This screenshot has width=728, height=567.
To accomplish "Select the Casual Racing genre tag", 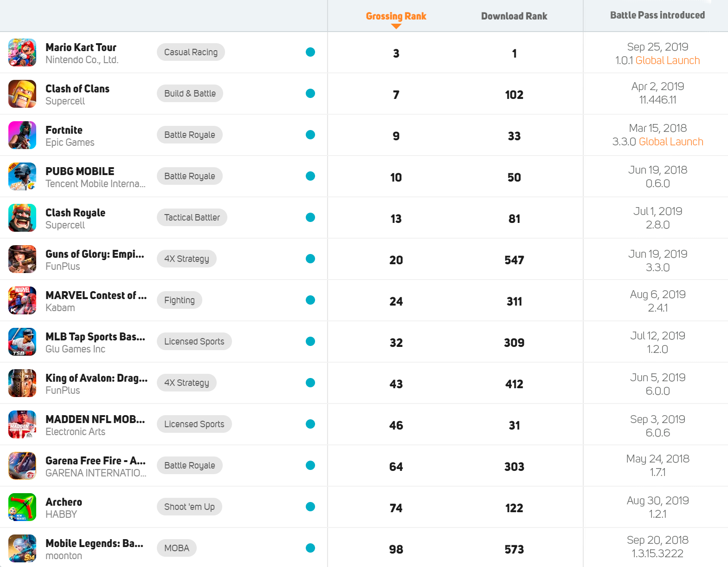I will point(191,52).
